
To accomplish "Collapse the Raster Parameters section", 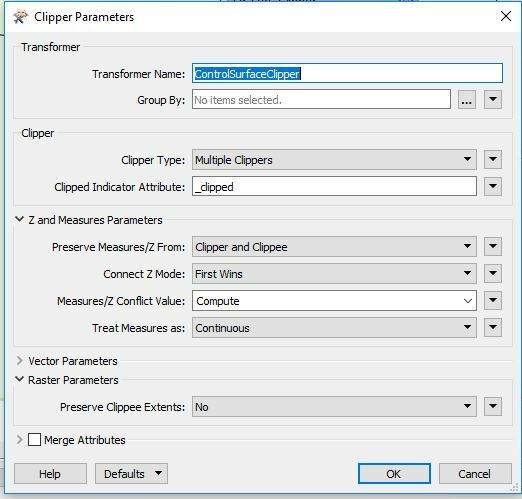I will coord(20,379).
